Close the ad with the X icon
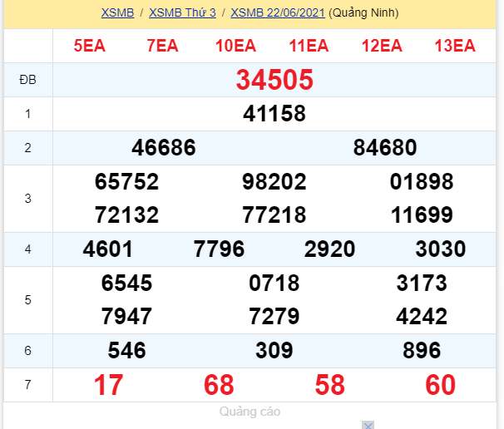The height and width of the screenshot is (429, 504). (x=368, y=425)
